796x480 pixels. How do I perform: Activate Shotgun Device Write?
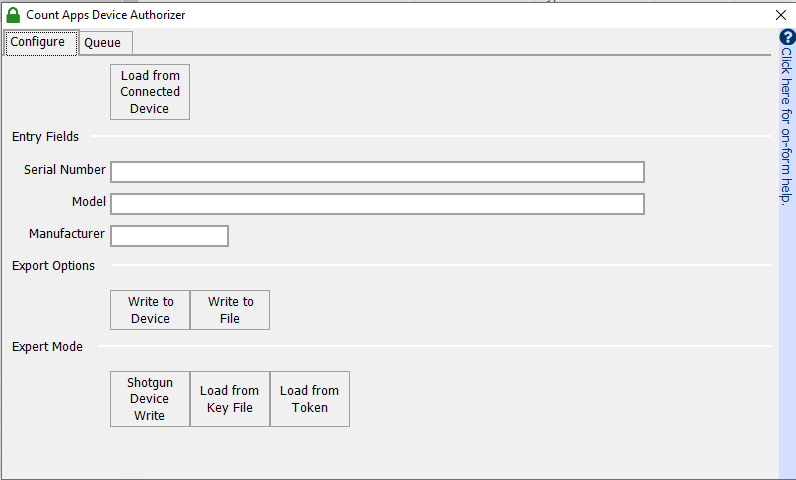pyautogui.click(x=150, y=399)
